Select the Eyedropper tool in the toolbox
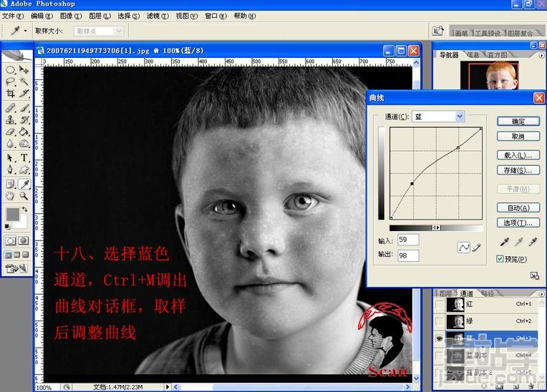547x392 pixels. coord(24,184)
